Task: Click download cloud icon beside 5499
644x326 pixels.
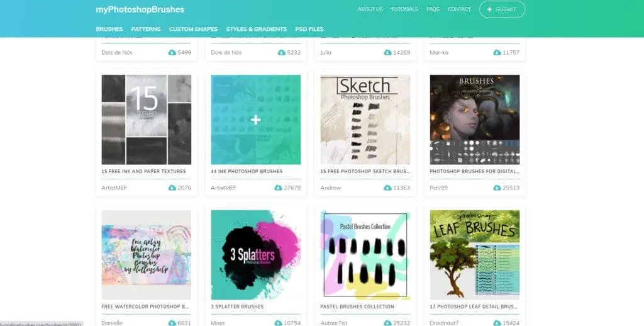Action: (x=172, y=53)
